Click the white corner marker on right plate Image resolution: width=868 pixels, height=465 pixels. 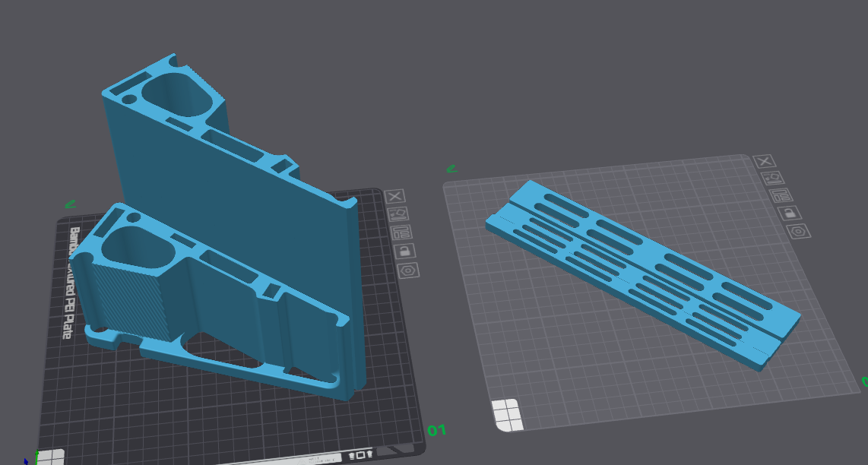507,415
